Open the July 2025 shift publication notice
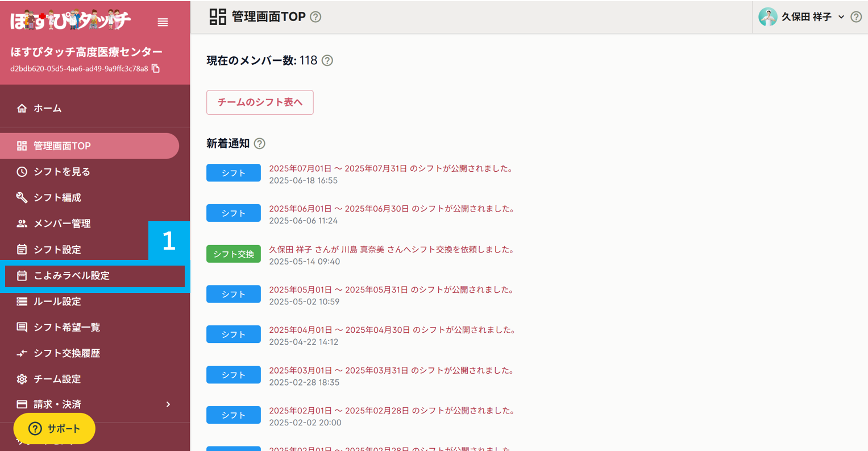Viewport: 868px width, 451px height. [391, 168]
